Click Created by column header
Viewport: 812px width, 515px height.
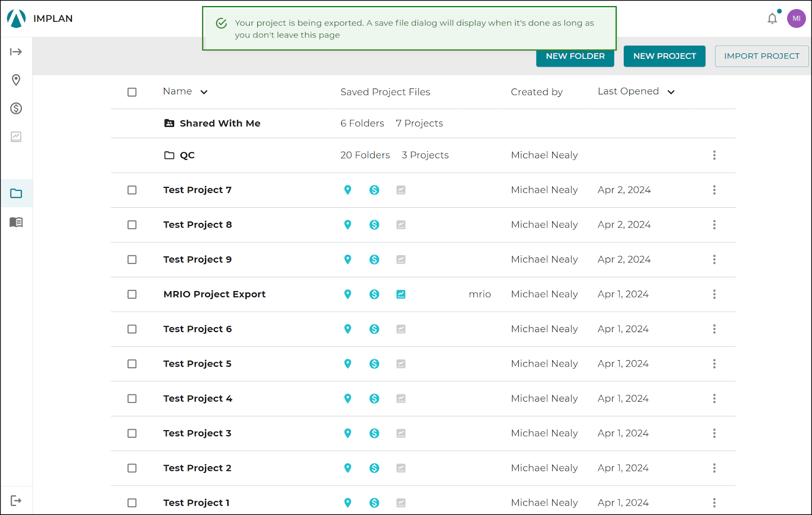point(536,92)
